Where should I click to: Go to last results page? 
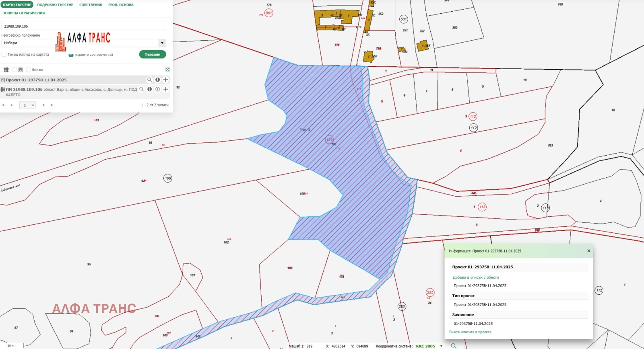pyautogui.click(x=52, y=105)
